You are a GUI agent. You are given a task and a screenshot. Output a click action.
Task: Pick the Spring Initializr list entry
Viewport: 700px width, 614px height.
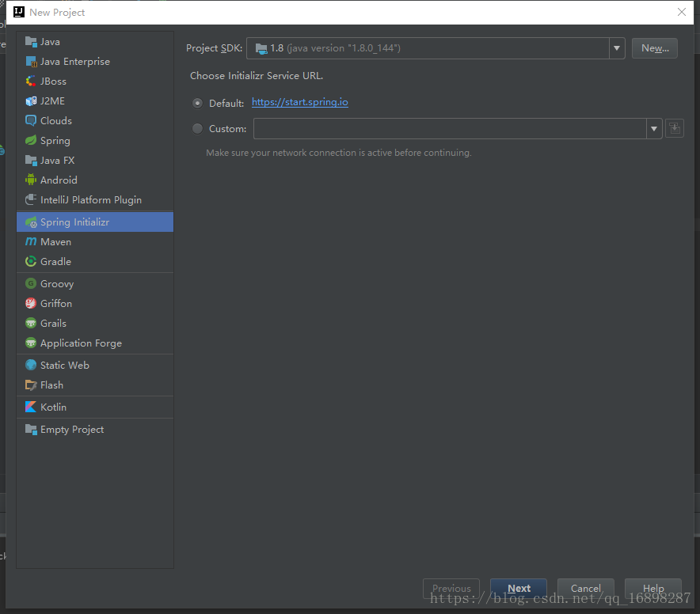95,222
